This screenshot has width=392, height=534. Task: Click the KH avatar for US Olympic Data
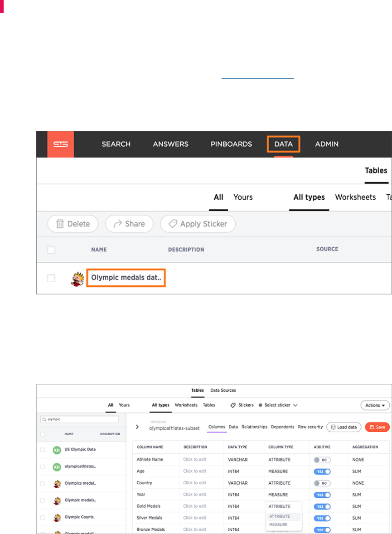point(57,450)
